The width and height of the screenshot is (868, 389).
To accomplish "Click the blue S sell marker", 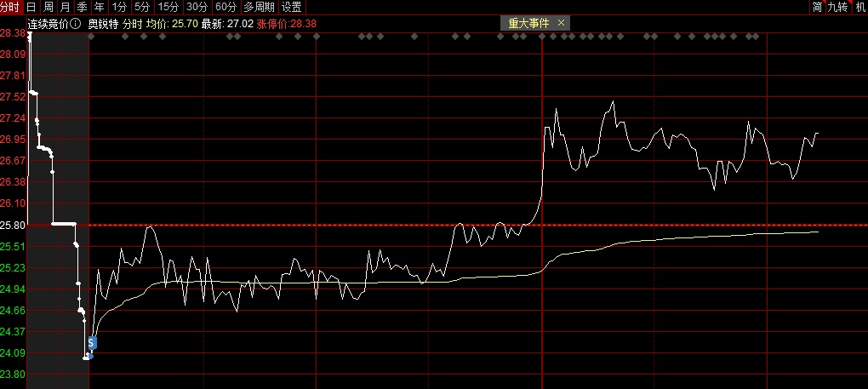I will (91, 342).
